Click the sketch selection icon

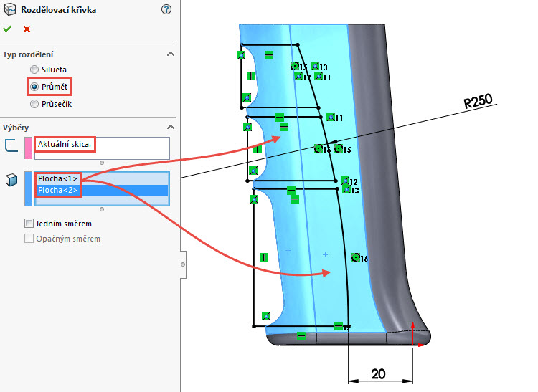[x=11, y=145]
